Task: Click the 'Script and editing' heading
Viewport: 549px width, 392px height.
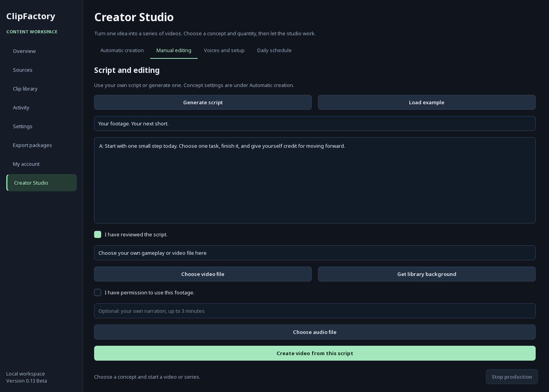Action: coord(127,70)
